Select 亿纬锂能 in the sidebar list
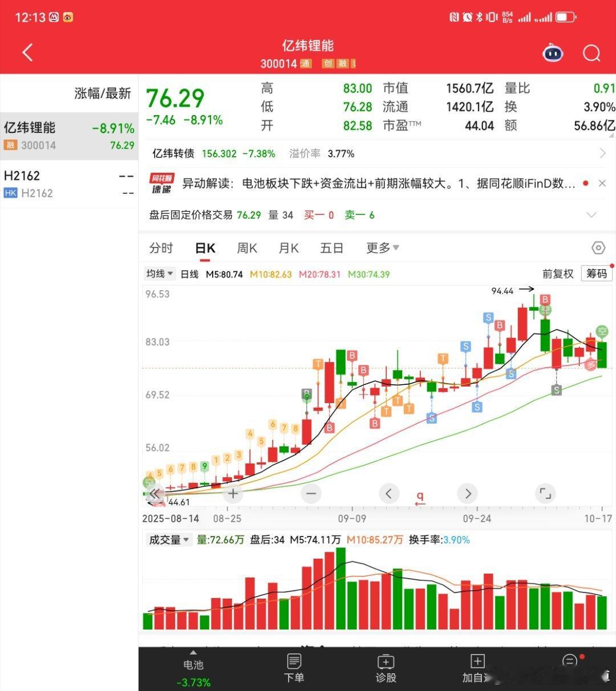 (x=69, y=136)
